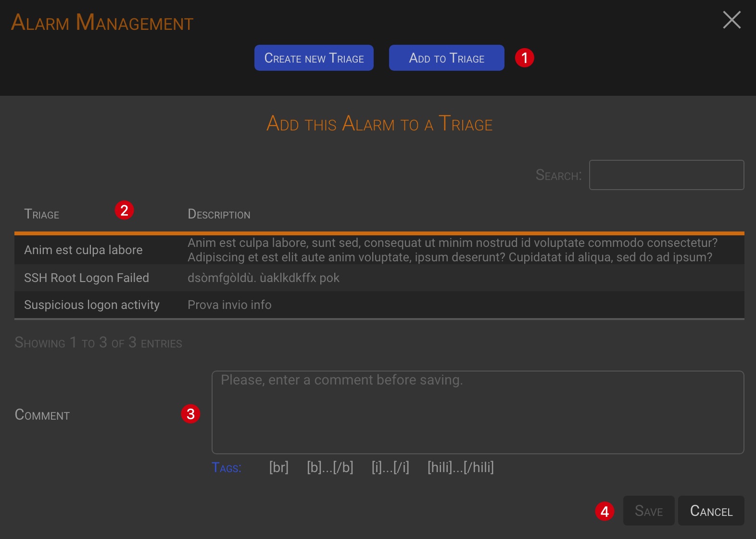Click the Create New Triage button
Viewport: 756px width, 539px height.
pos(314,58)
